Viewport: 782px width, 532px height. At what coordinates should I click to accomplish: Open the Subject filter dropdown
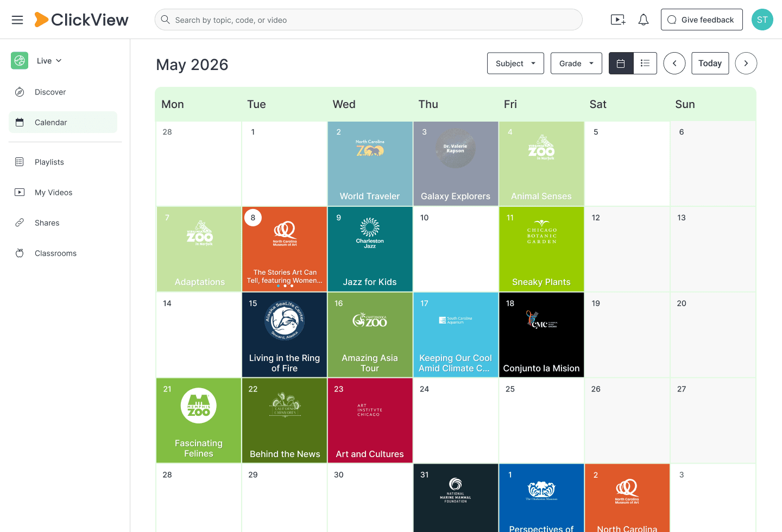pyautogui.click(x=515, y=64)
